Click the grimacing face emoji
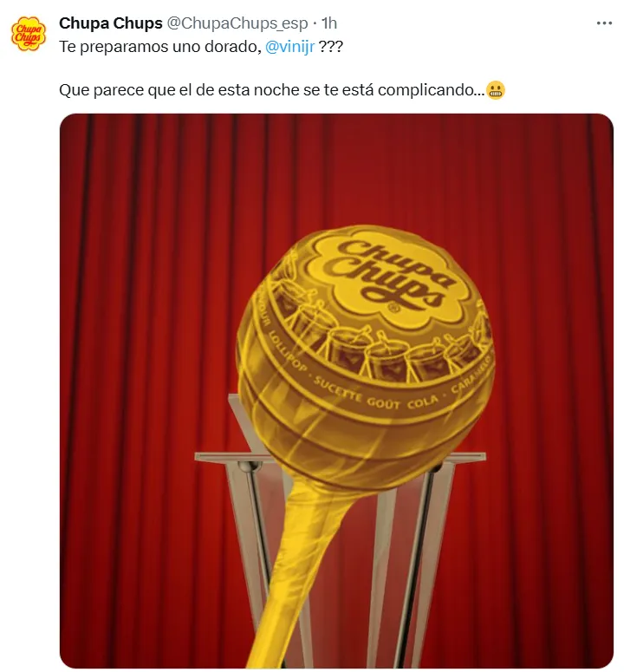The width and height of the screenshot is (630, 672). pyautogui.click(x=496, y=90)
